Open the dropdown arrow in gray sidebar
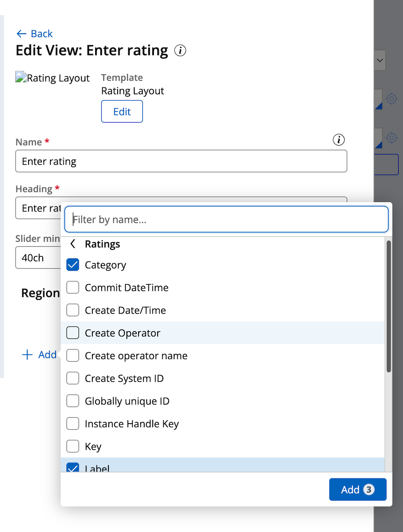The image size is (403, 532). pos(380,60)
